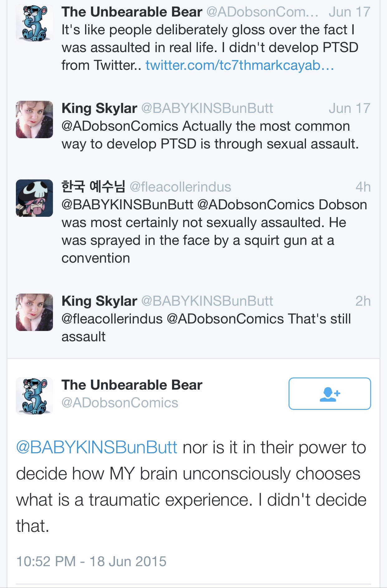
Task: Click the 10:52 PM - 18 Jun 2015 timestamp
Action: (91, 561)
